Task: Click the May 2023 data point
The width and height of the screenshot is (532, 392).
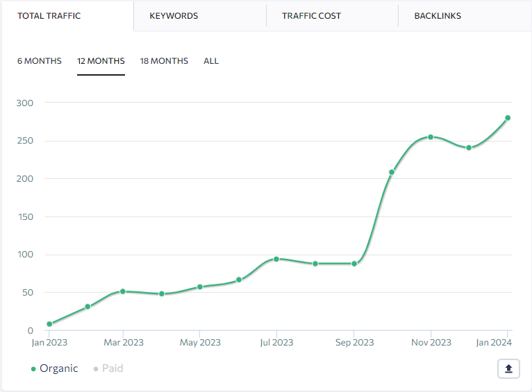Action: tap(199, 287)
